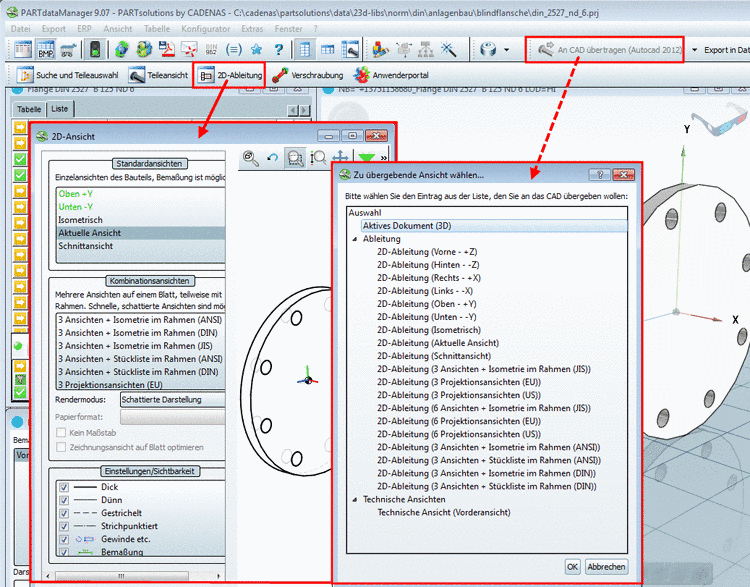The image size is (750, 587).
Task: Open the Datei menu
Action: click(21, 29)
